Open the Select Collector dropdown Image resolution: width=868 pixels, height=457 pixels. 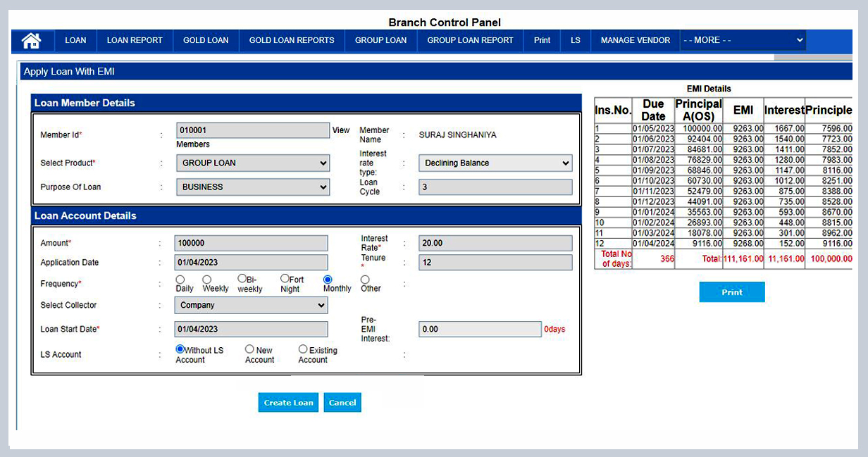point(252,305)
